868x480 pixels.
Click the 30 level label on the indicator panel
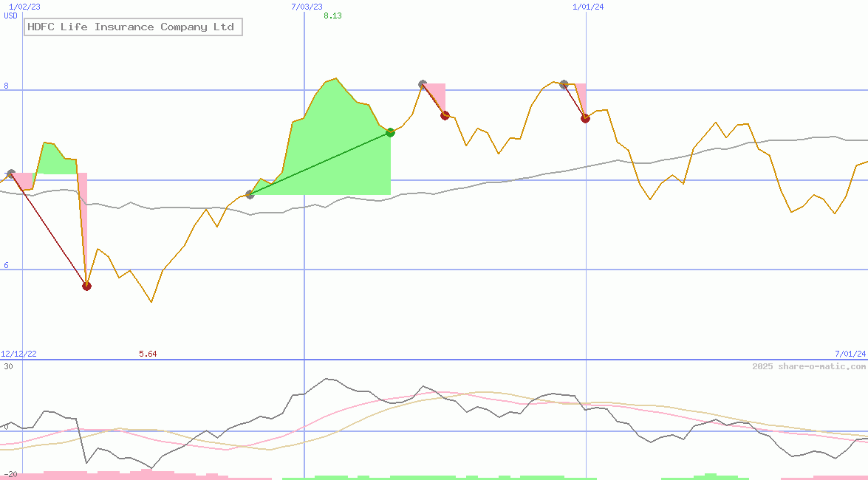point(8,365)
